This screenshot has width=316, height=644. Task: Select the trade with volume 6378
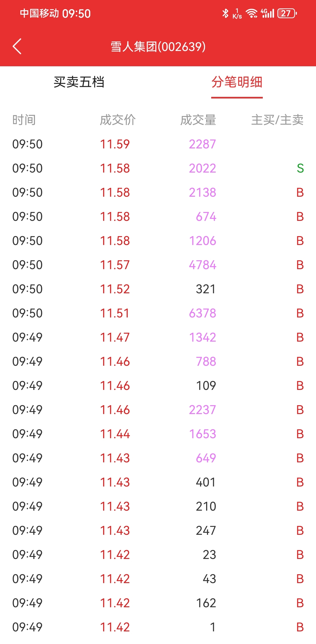tap(158, 313)
